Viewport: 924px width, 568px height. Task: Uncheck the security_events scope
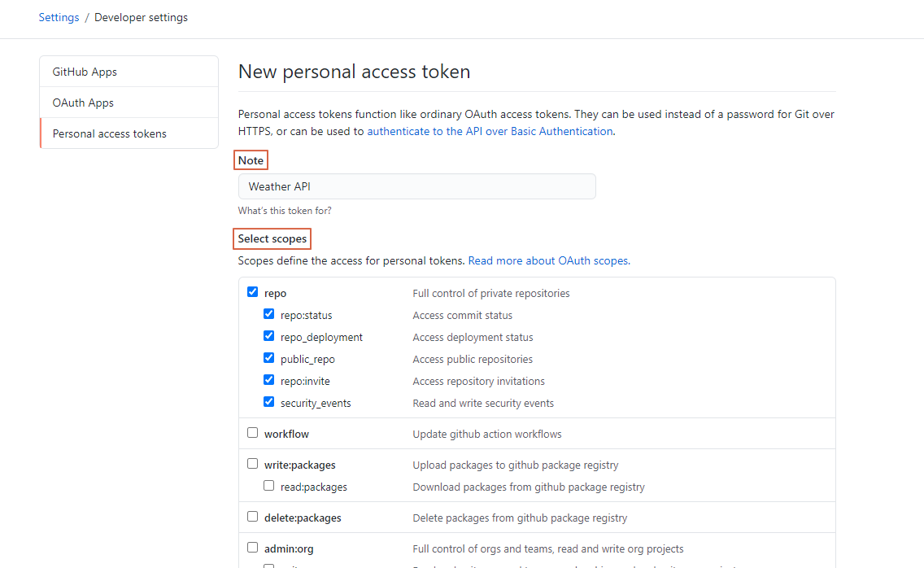coord(268,402)
